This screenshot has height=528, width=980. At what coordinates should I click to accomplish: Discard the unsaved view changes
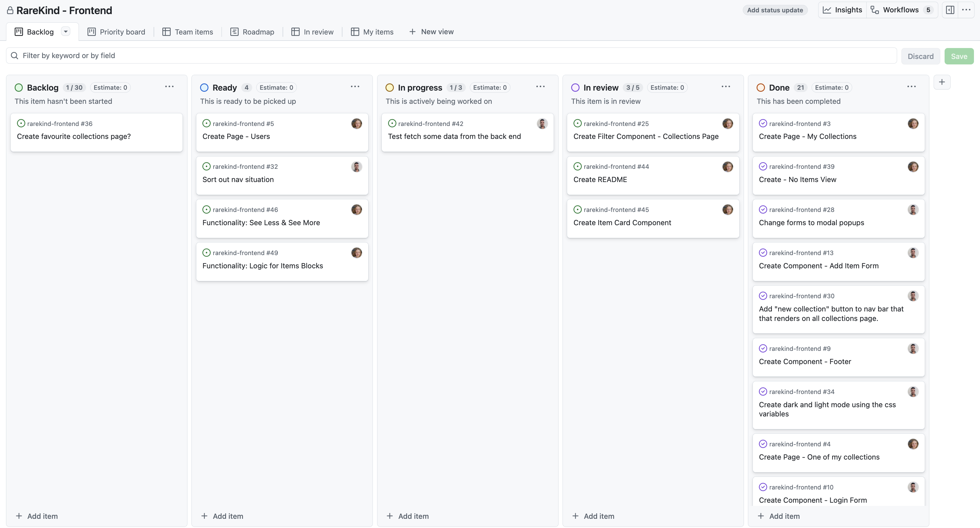921,56
